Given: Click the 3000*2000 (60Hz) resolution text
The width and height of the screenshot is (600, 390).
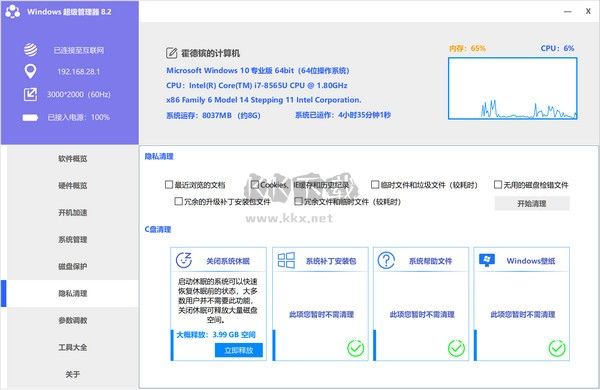Looking at the screenshot, I should click(x=79, y=94).
